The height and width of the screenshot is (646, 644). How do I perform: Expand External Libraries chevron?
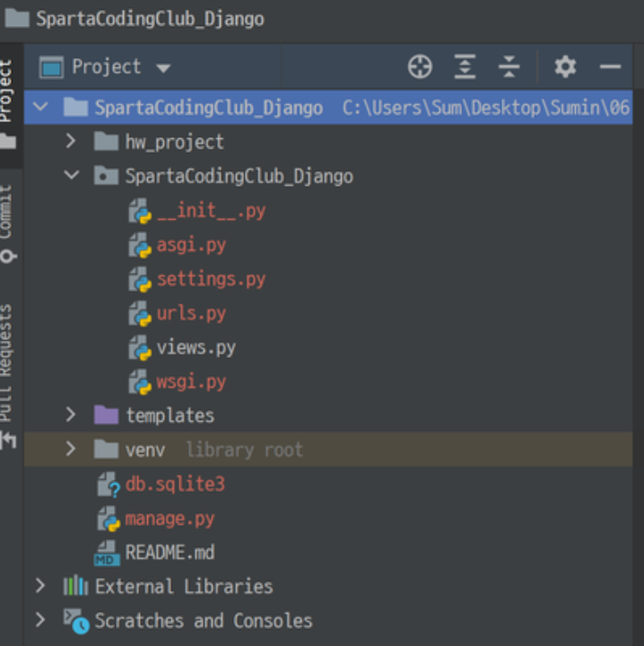40,586
